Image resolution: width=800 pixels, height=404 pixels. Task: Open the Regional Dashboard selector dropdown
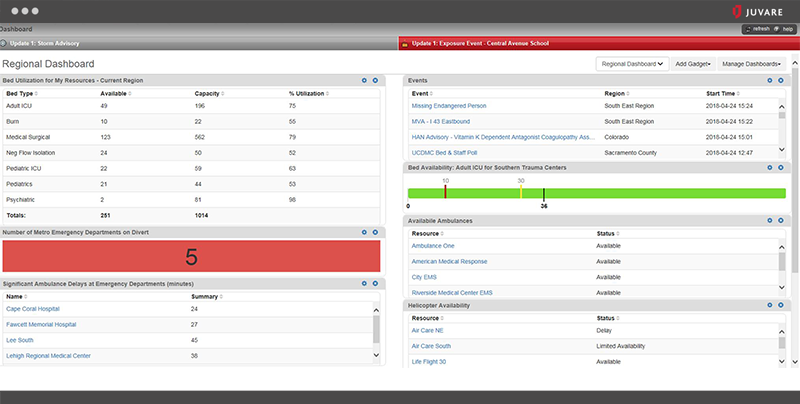(632, 64)
